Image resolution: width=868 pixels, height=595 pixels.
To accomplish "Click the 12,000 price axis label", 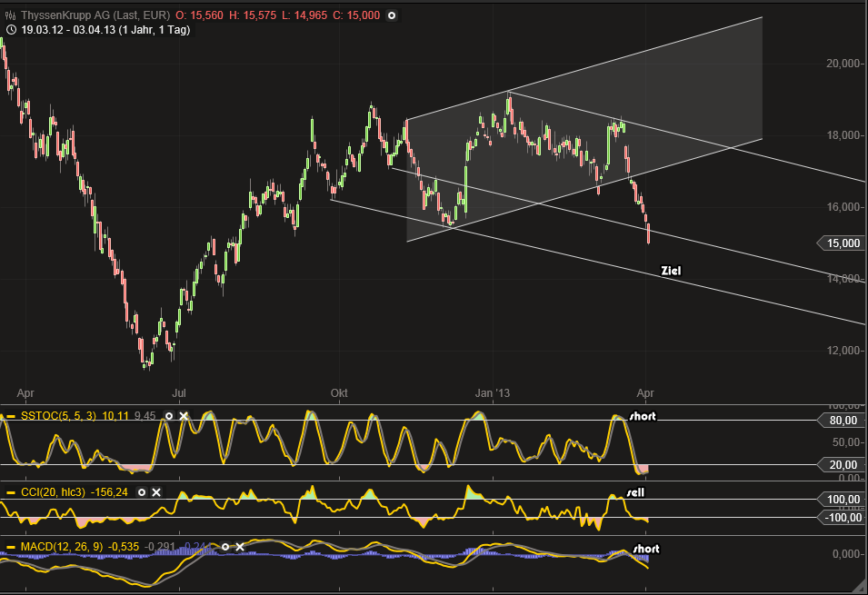I will [843, 351].
